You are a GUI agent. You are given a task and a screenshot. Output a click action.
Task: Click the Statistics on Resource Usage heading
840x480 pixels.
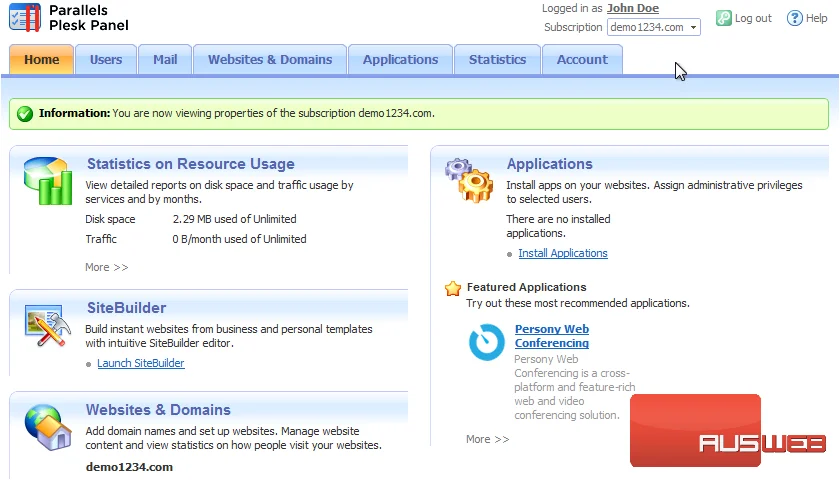pyautogui.click(x=191, y=164)
